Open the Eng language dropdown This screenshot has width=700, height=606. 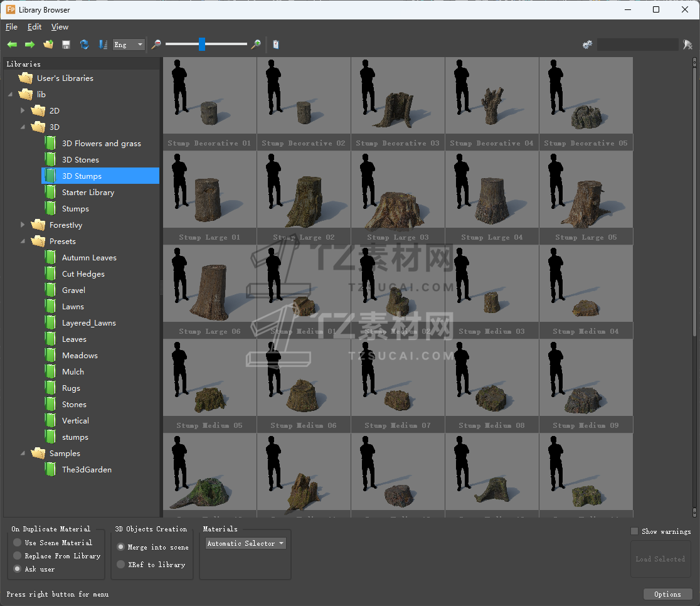129,45
